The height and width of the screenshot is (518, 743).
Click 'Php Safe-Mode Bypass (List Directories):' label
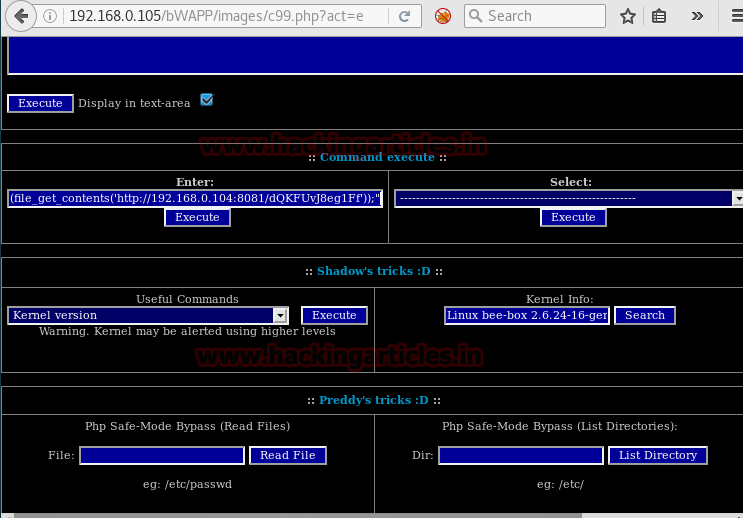click(x=560, y=426)
